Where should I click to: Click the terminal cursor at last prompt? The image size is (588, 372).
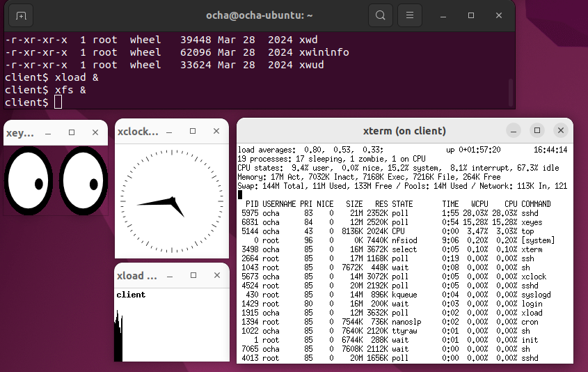tap(58, 102)
